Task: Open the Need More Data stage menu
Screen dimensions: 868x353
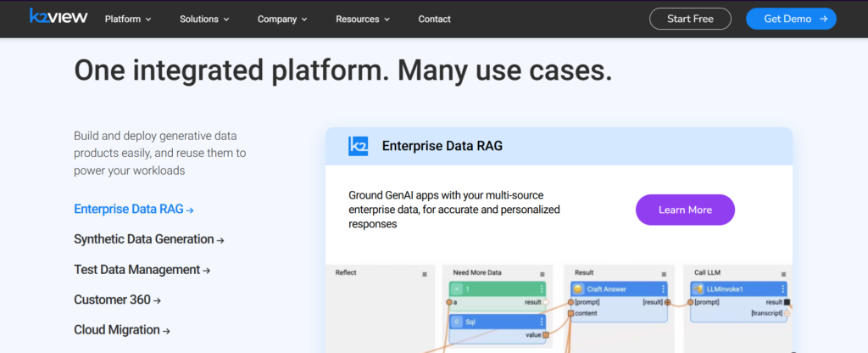Action: [x=542, y=274]
